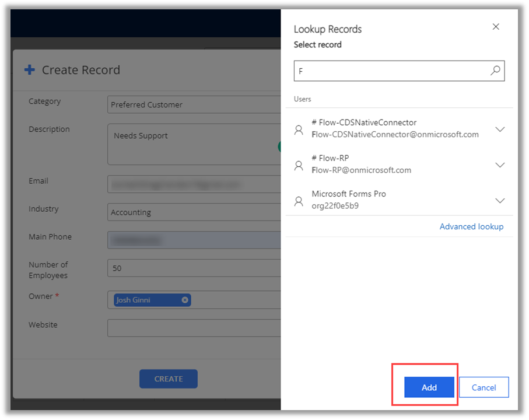The width and height of the screenshot is (529, 420).
Task: Expand the Microsoft Forms Pro record details
Action: click(x=500, y=201)
